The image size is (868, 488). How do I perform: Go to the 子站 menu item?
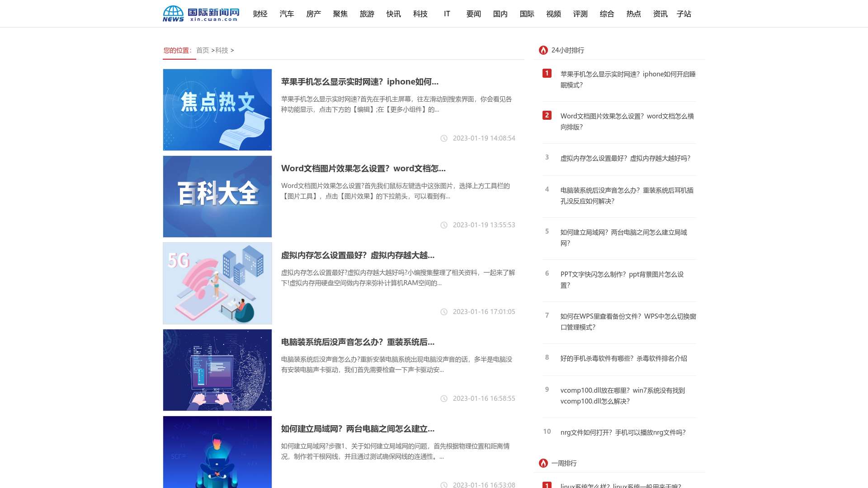click(684, 14)
